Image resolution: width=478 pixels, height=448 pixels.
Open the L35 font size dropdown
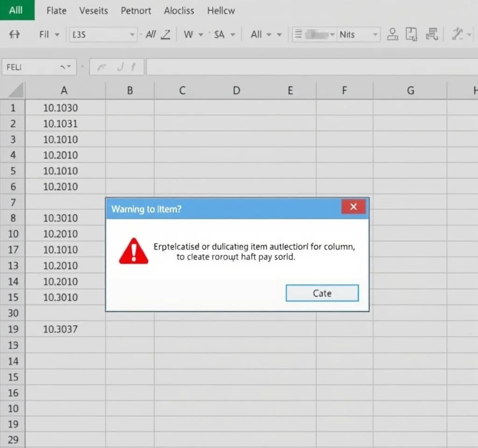132,34
